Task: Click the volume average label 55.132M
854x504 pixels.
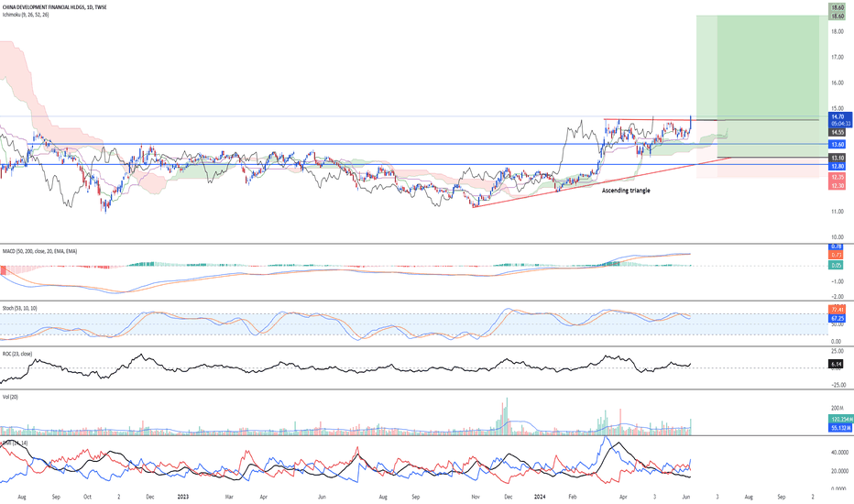Action: pos(841,428)
